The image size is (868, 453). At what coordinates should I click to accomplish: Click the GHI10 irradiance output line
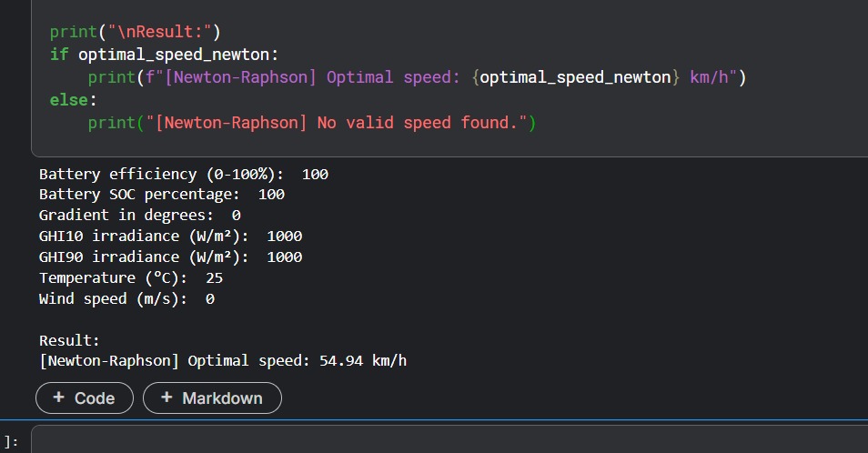(170, 237)
